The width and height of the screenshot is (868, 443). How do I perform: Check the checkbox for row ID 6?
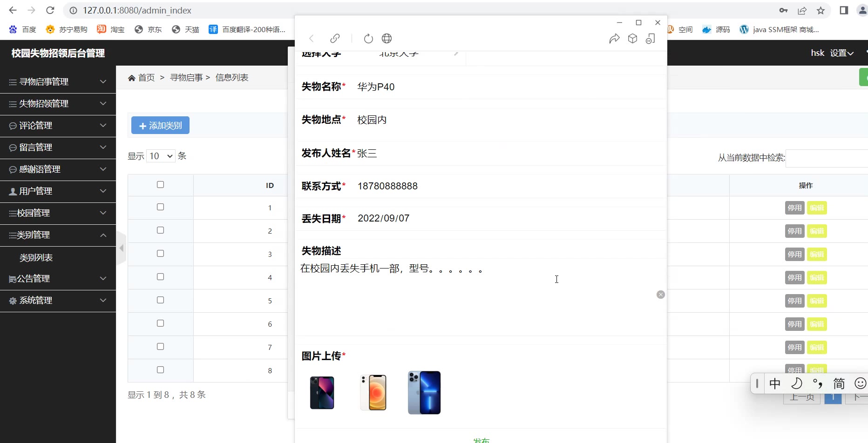tap(161, 323)
